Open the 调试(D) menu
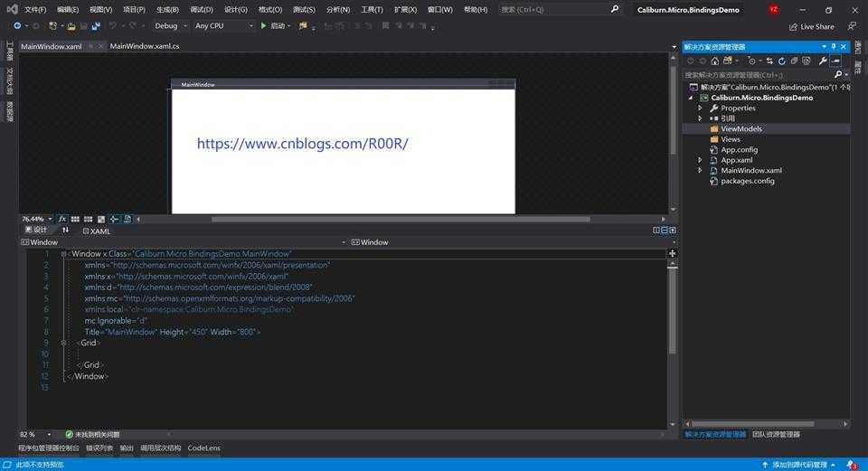Image resolution: width=868 pixels, height=471 pixels. coord(202,10)
